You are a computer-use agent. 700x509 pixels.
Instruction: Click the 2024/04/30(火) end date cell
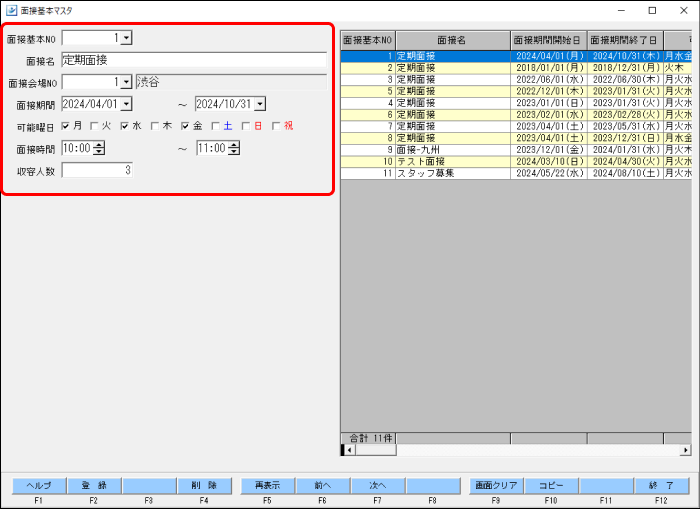click(x=625, y=161)
